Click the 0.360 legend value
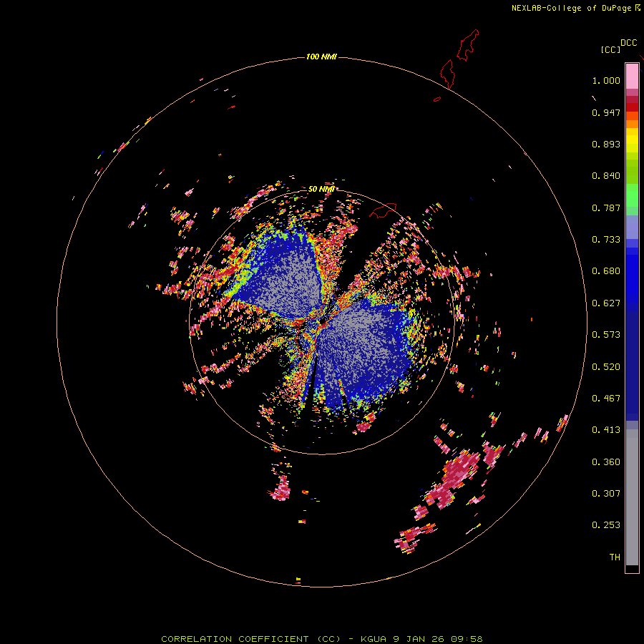 [606, 462]
